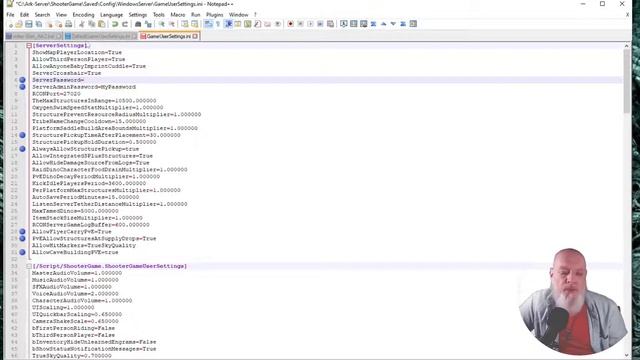Image resolution: width=640 pixels, height=360 pixels.
Task: Toggle bookmark on AllowFlyerCarryPvE line
Action: (x=22, y=231)
